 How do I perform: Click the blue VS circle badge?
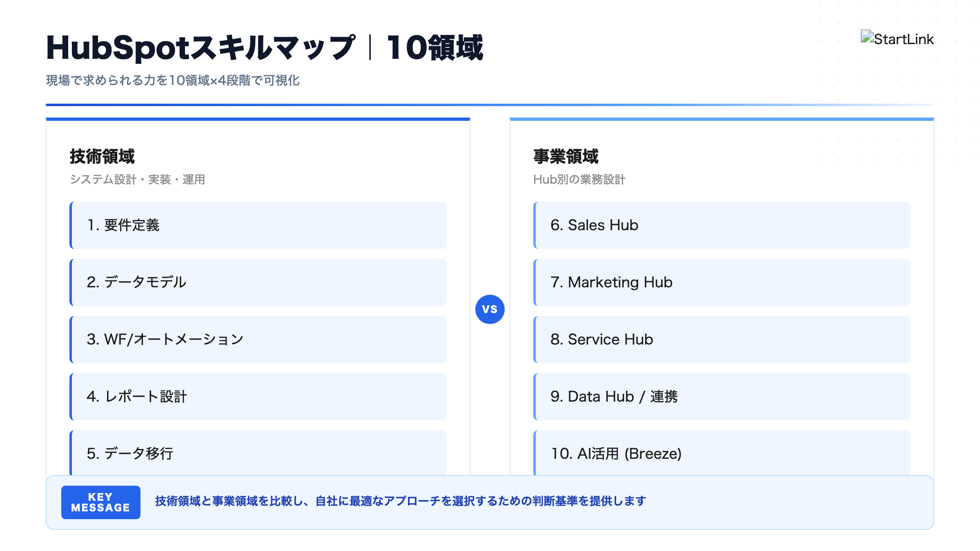(490, 309)
